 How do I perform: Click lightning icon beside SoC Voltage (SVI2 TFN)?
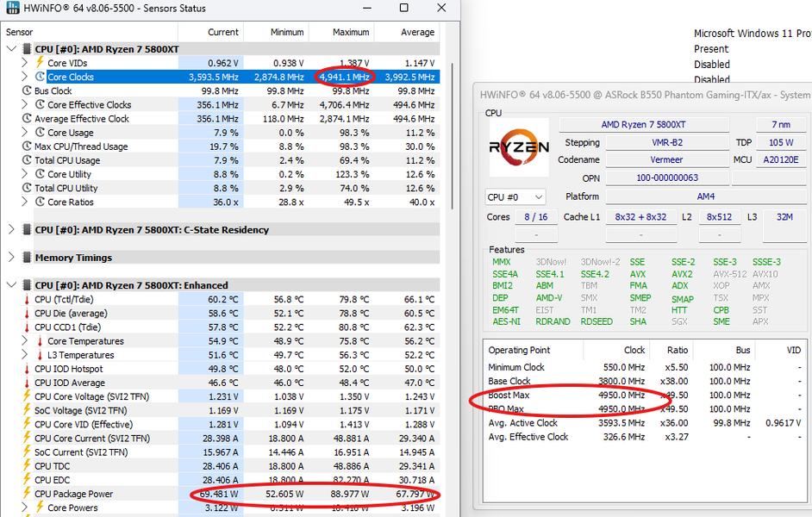coord(27,410)
